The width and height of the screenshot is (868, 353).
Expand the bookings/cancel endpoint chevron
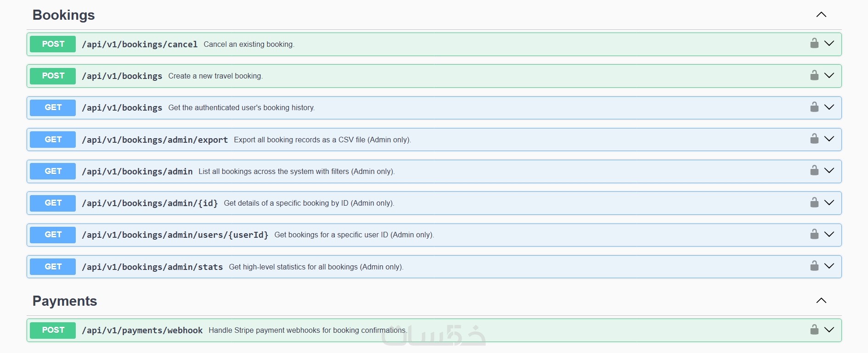coord(829,44)
